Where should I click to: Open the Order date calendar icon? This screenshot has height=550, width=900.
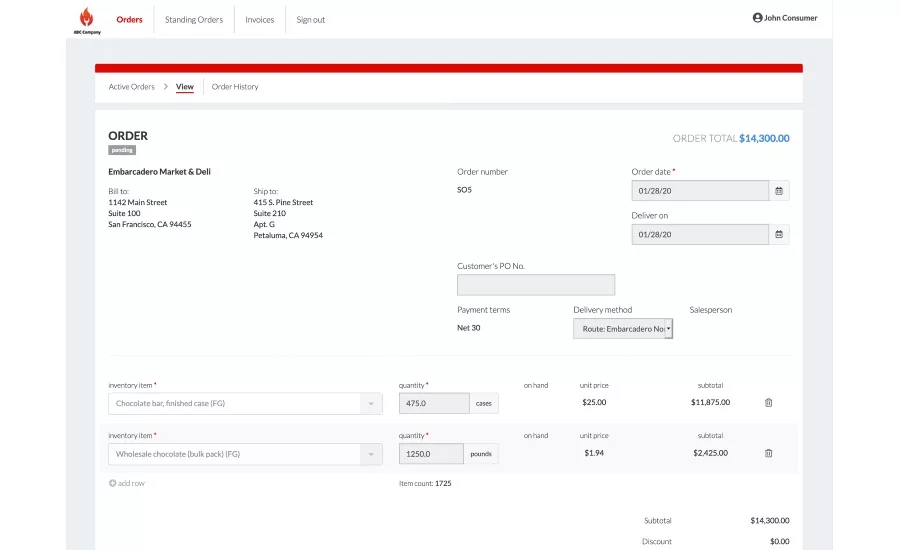point(779,191)
